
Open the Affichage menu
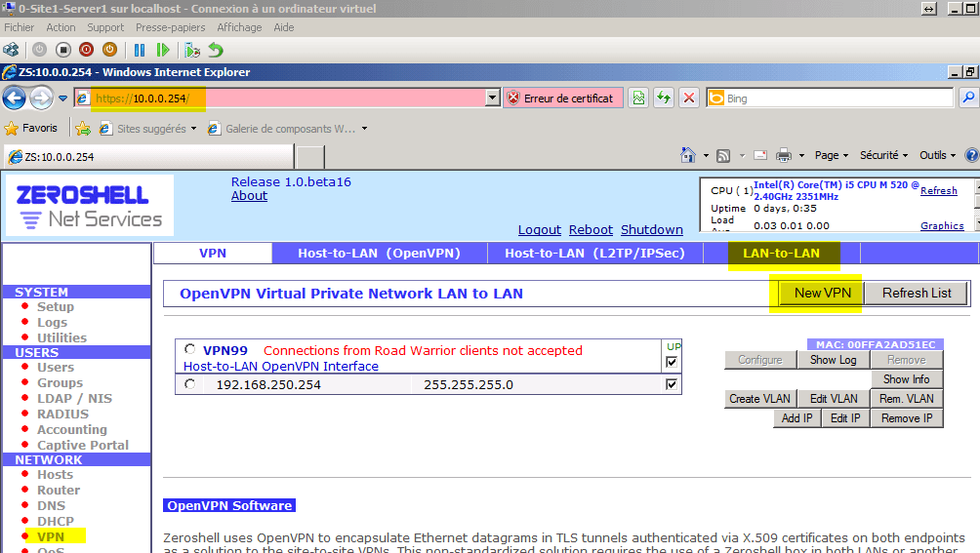pyautogui.click(x=239, y=27)
